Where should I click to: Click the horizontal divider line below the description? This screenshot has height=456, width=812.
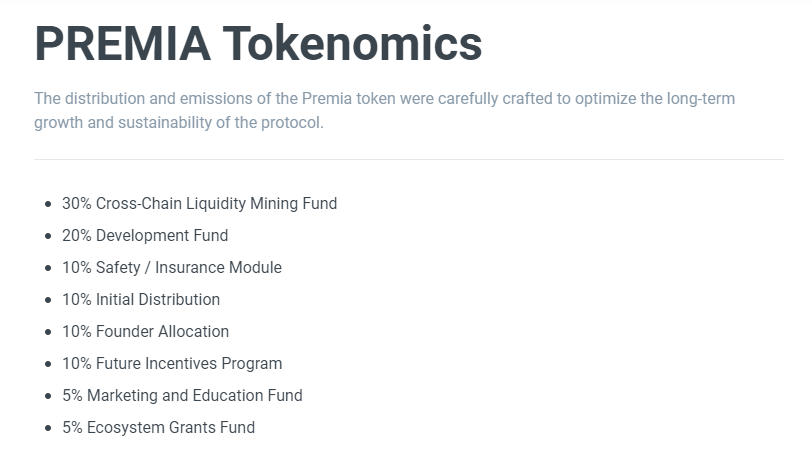pyautogui.click(x=408, y=159)
